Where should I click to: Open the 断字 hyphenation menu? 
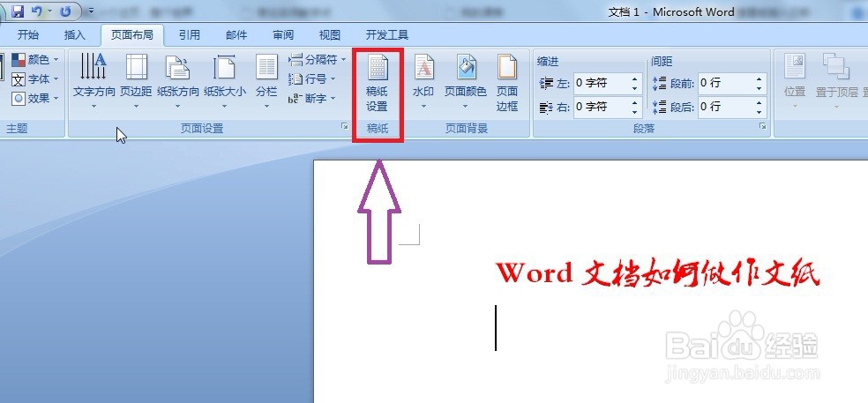(312, 99)
